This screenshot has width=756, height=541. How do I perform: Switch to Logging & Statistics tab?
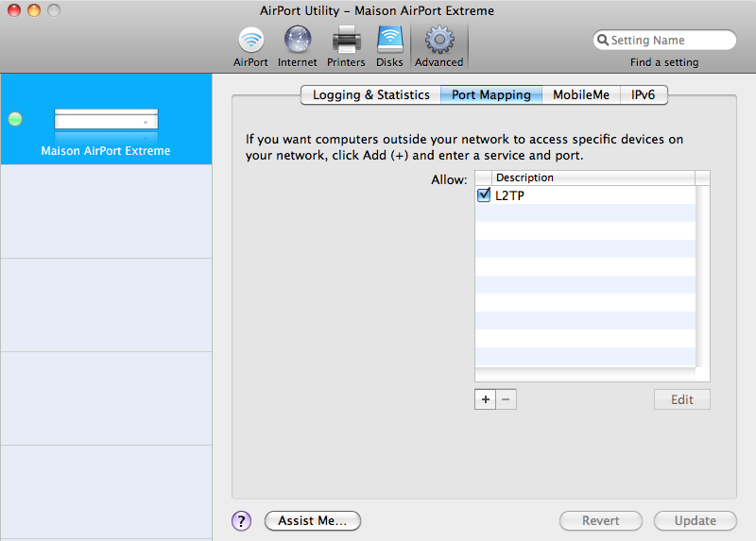pos(370,94)
